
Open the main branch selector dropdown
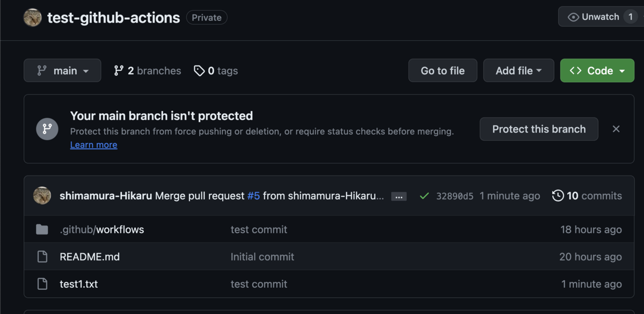pos(62,70)
